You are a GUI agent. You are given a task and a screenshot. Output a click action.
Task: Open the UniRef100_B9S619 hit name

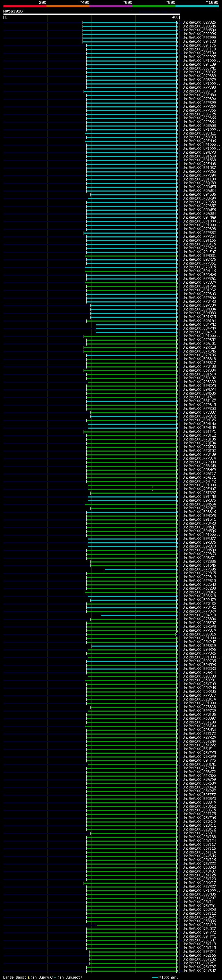click(199, 646)
